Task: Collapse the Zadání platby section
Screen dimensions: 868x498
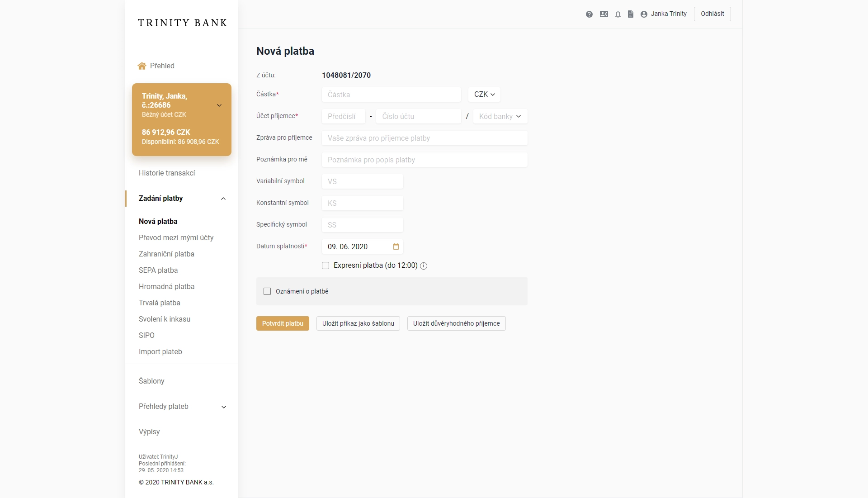Action: pos(223,199)
